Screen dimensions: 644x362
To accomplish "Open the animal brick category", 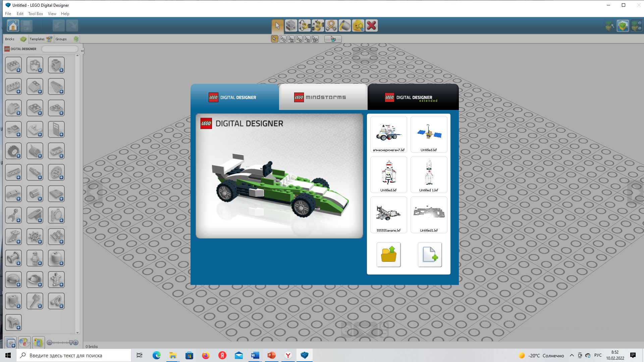I will pyautogui.click(x=13, y=323).
